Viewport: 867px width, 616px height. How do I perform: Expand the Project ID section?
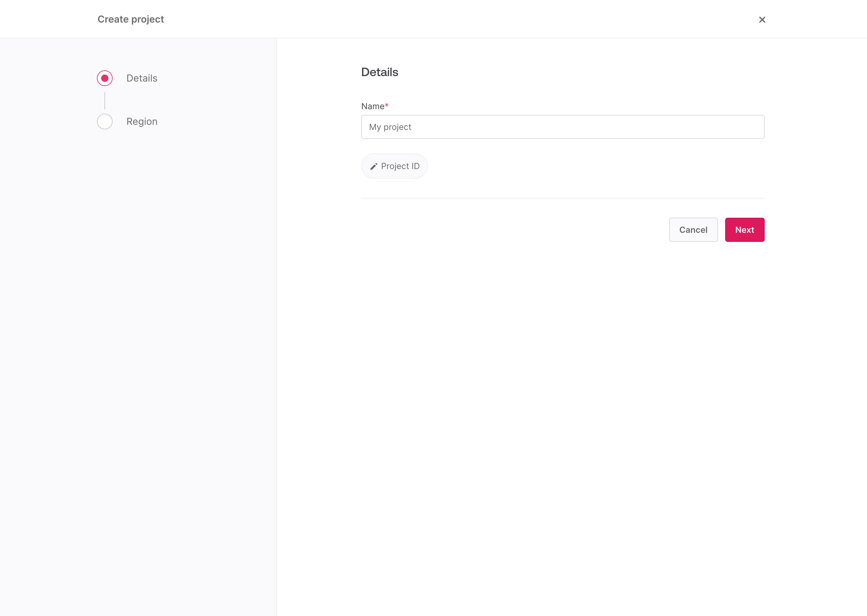click(394, 166)
